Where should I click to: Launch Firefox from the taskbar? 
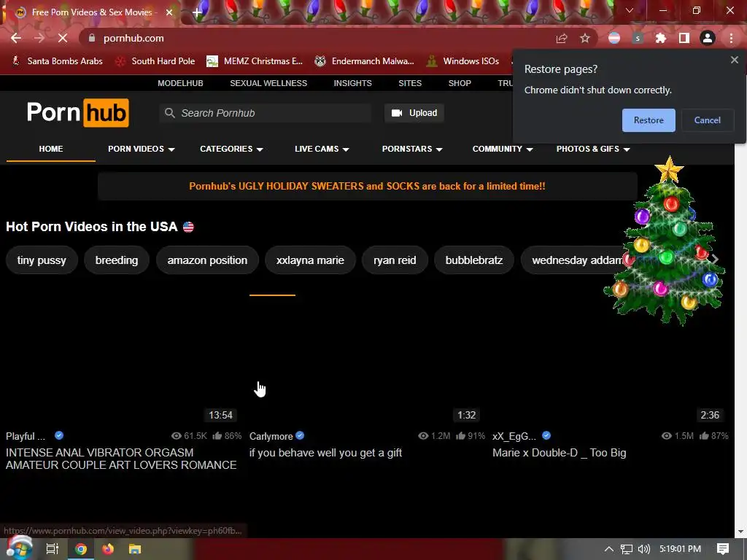click(108, 549)
